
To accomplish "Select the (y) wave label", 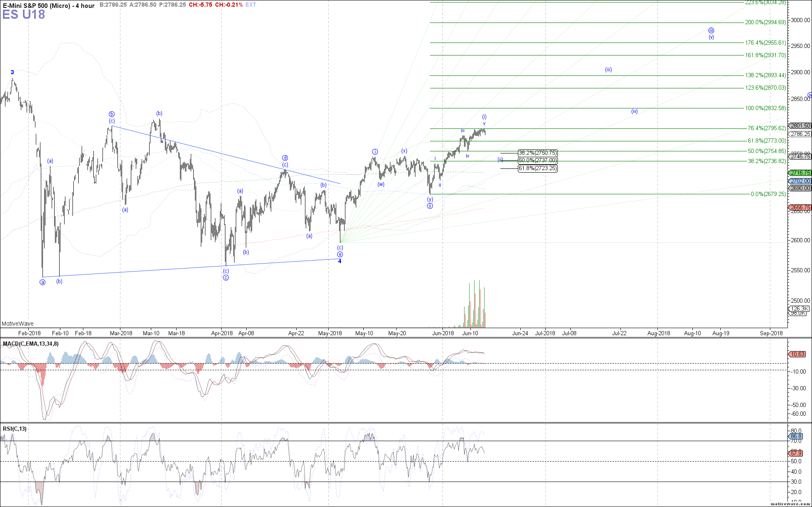I will point(430,199).
